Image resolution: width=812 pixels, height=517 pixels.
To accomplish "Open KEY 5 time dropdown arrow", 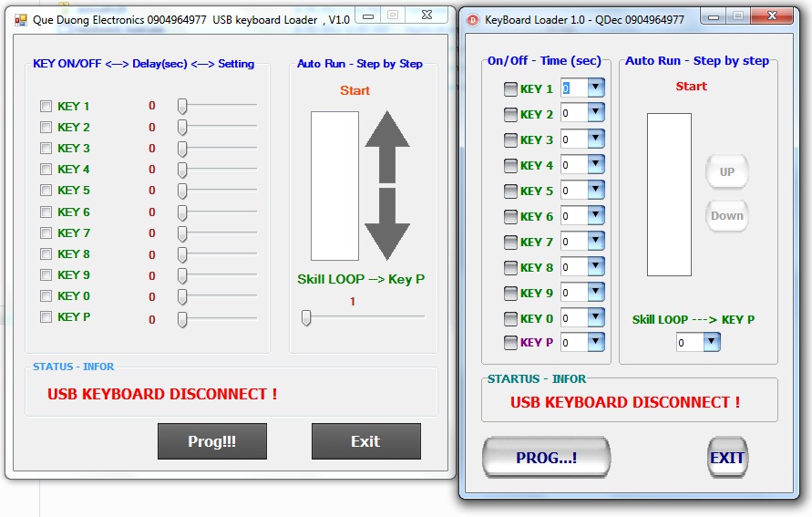I will point(596,190).
